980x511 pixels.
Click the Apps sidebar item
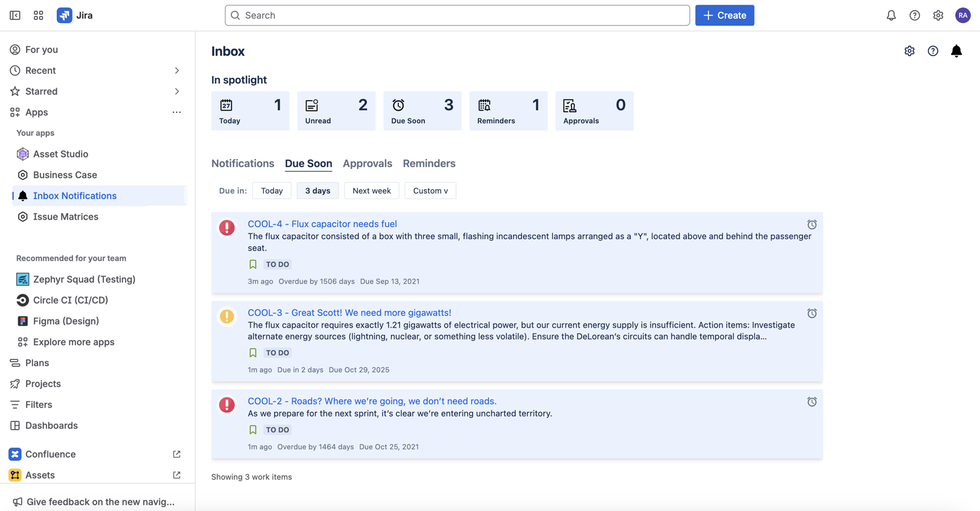[37, 112]
